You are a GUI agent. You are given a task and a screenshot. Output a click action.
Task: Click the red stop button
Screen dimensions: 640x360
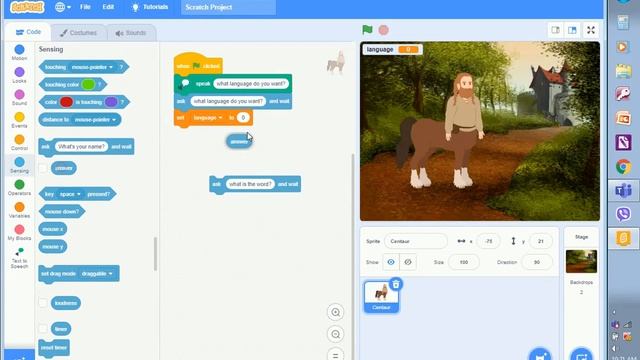pos(384,30)
